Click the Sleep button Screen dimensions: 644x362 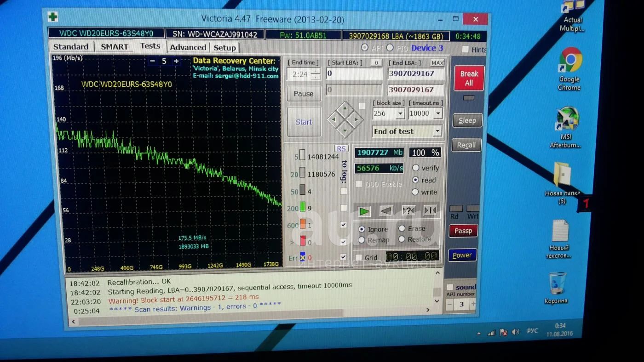click(467, 120)
